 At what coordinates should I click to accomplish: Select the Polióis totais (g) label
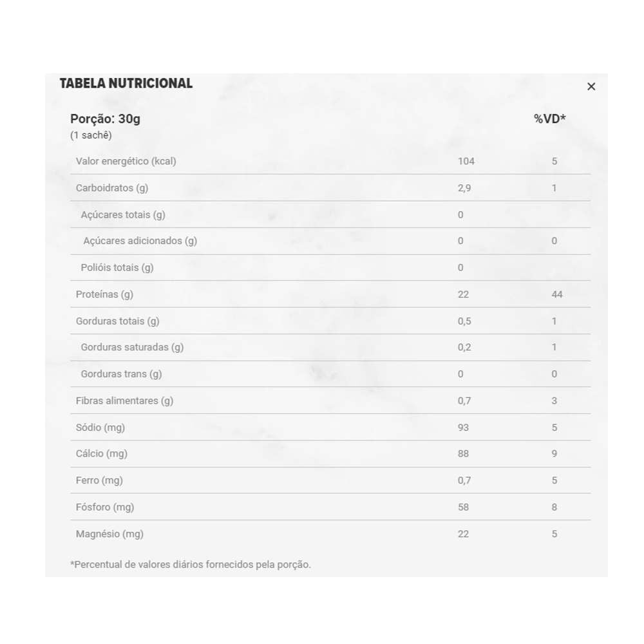click(x=117, y=267)
